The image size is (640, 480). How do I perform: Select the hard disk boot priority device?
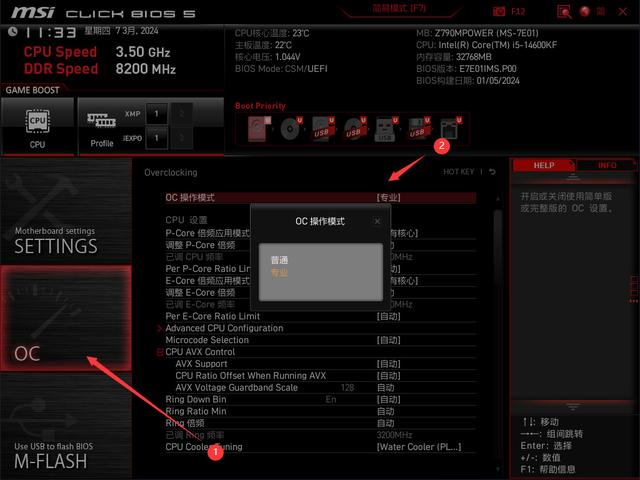point(259,129)
